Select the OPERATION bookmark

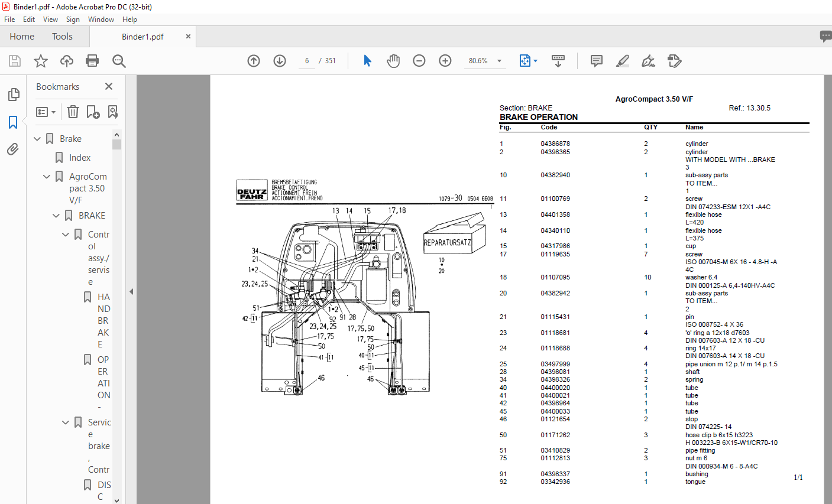tap(103, 383)
